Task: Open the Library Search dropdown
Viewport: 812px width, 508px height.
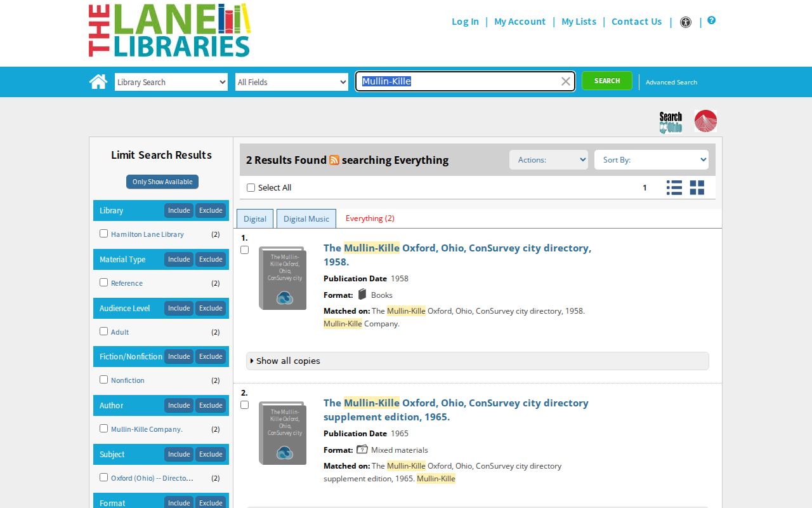Action: point(171,82)
